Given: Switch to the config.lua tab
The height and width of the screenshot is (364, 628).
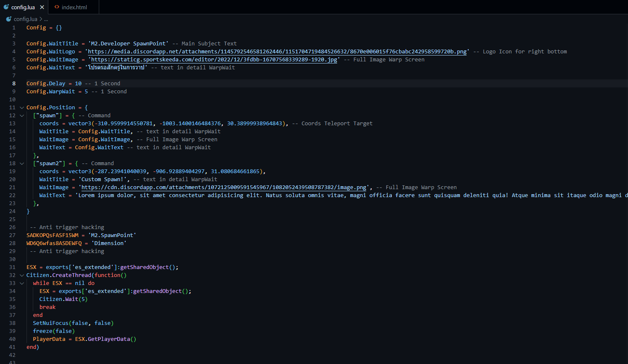Looking at the screenshot, I should coord(24,7).
